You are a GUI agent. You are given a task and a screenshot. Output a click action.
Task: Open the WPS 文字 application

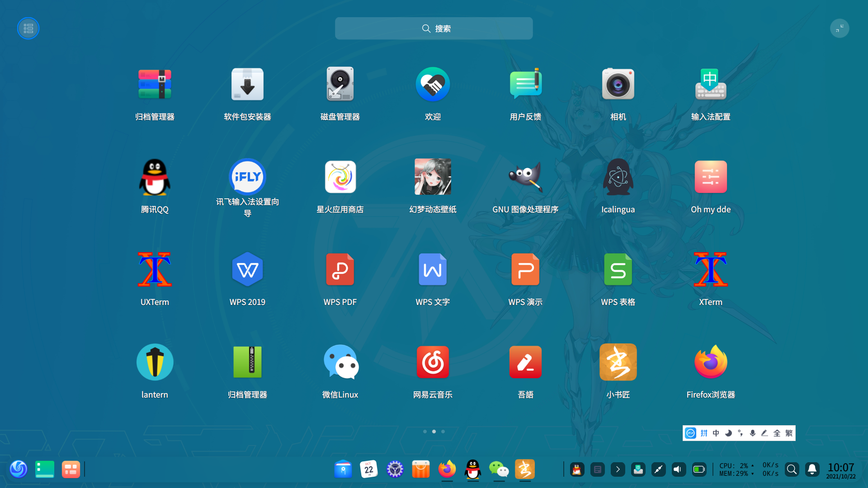pos(433,270)
